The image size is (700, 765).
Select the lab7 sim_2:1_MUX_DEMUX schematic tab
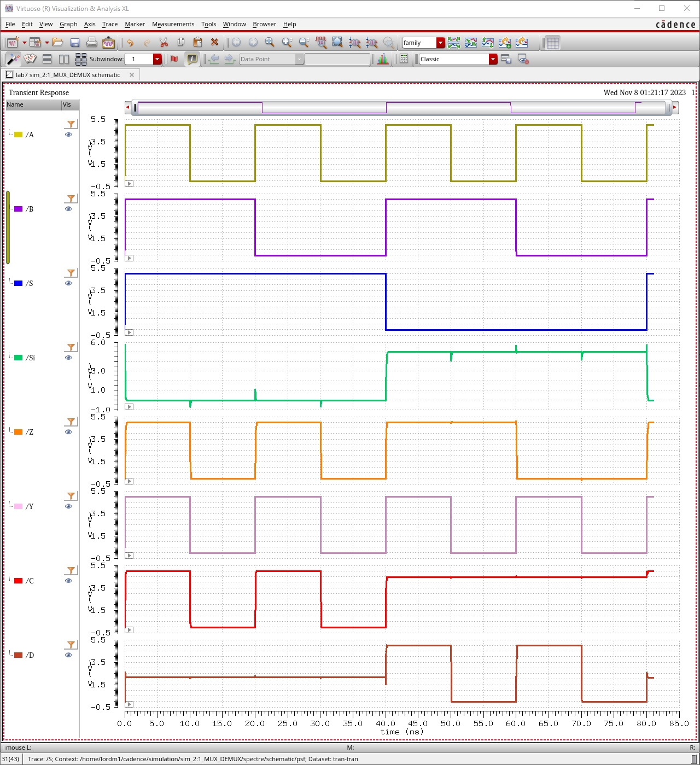[67, 75]
